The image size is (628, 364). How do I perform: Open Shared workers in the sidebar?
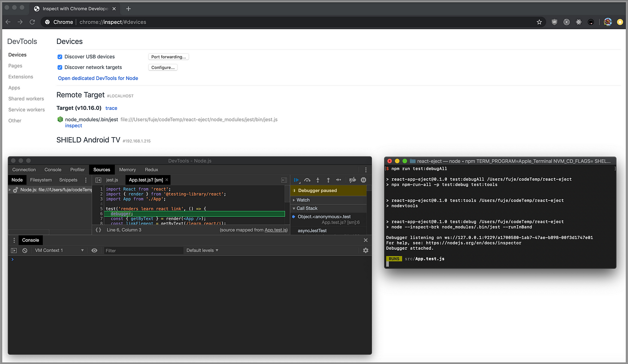tap(26, 99)
